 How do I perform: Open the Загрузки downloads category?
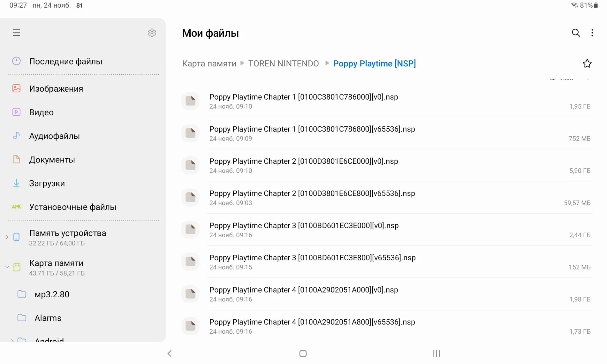(x=47, y=183)
